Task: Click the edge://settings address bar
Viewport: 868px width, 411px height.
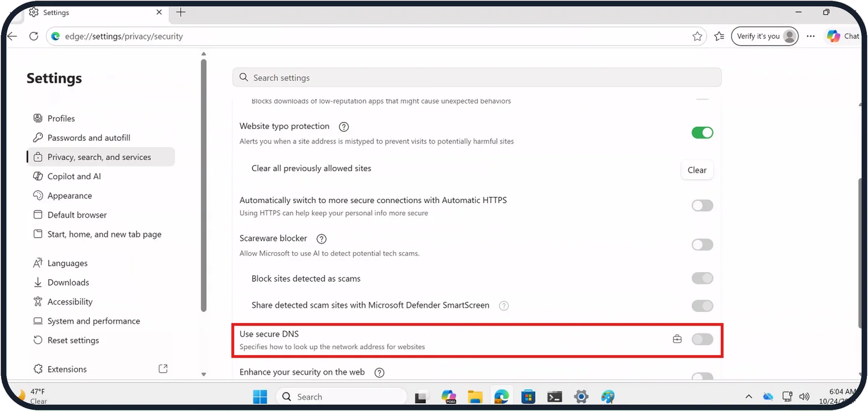Action: click(376, 36)
